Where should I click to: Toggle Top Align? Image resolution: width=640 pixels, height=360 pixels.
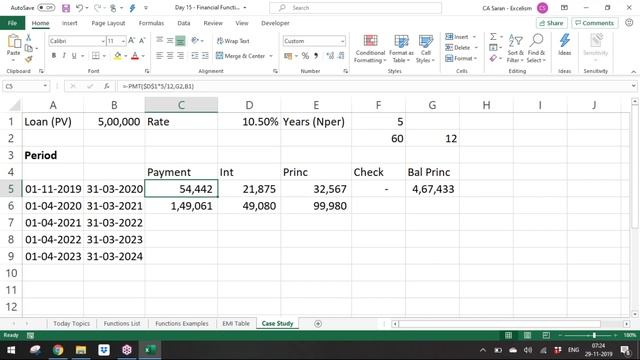[x=159, y=40]
